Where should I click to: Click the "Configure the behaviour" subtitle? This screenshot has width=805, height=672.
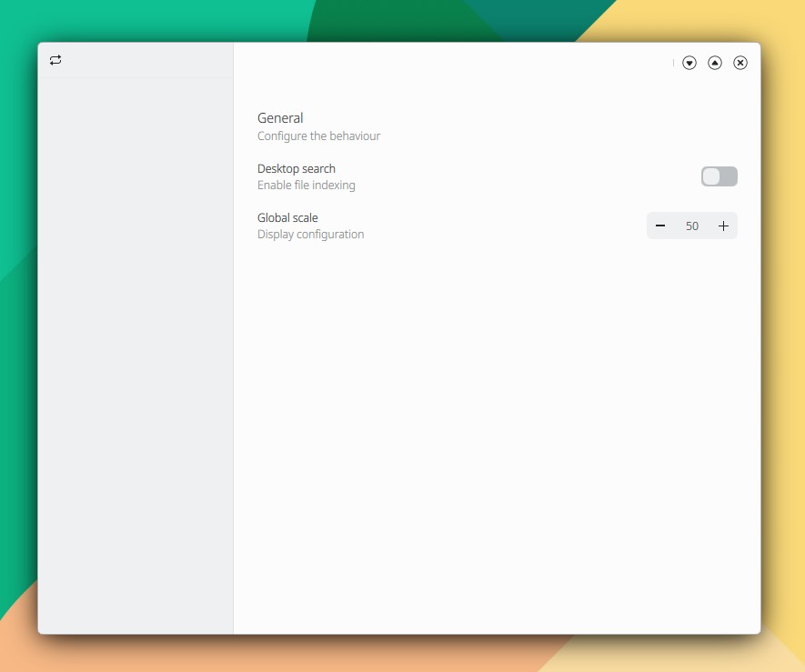pyautogui.click(x=318, y=136)
